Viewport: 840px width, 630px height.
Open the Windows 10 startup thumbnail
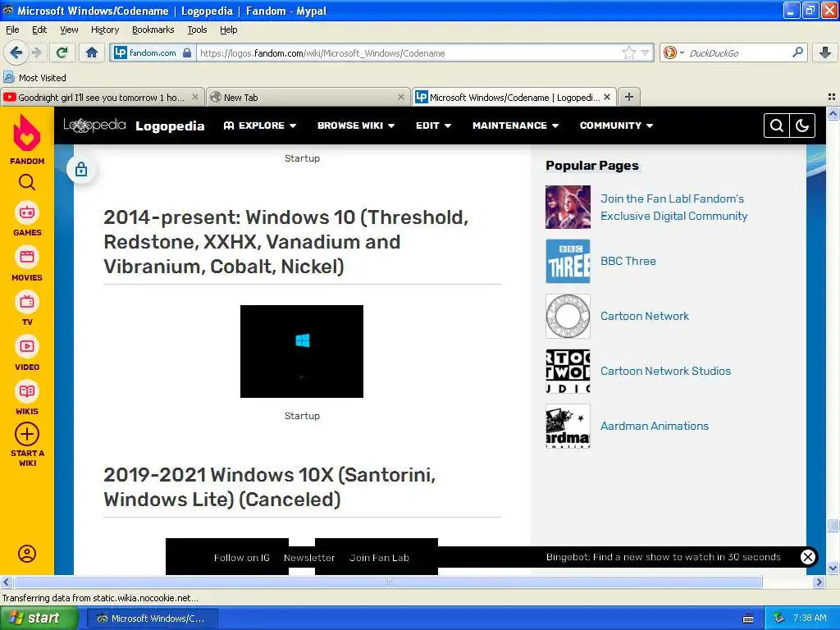[x=302, y=351]
